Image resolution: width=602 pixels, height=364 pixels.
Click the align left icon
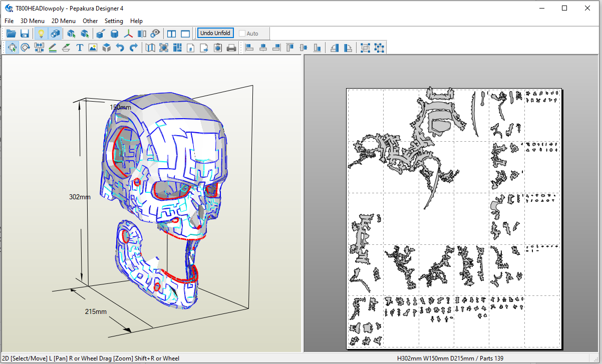point(249,48)
